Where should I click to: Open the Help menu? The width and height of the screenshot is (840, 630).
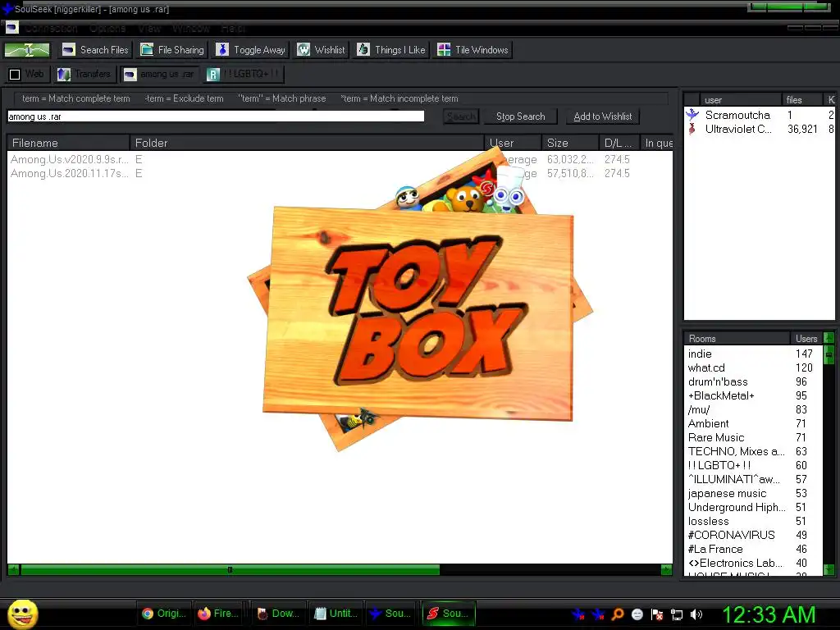232,29
